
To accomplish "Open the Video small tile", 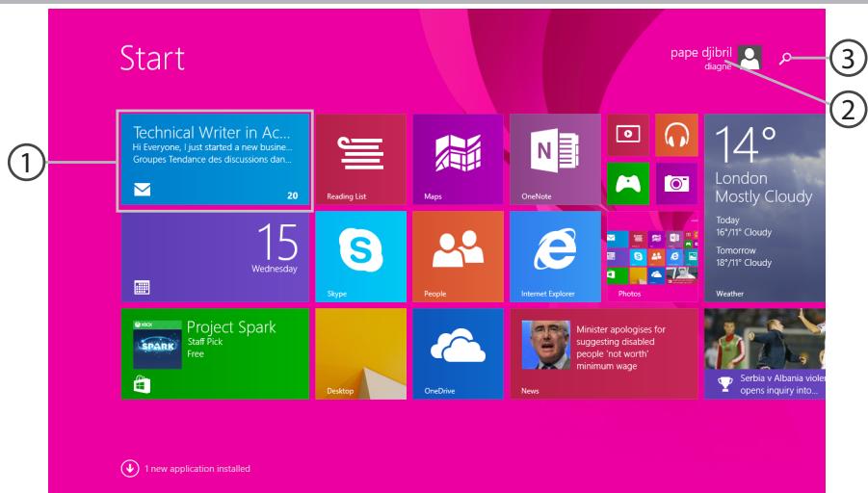I will point(628,135).
